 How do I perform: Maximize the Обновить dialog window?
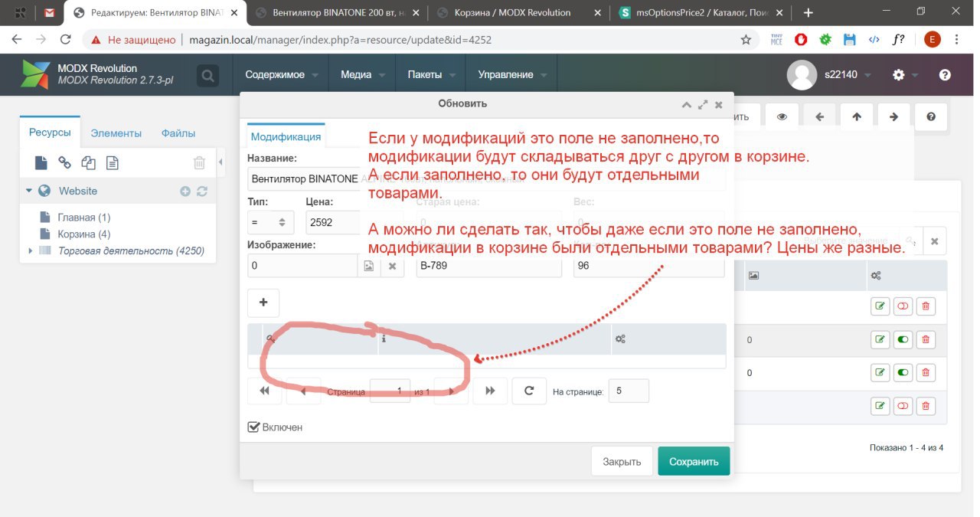coord(702,105)
